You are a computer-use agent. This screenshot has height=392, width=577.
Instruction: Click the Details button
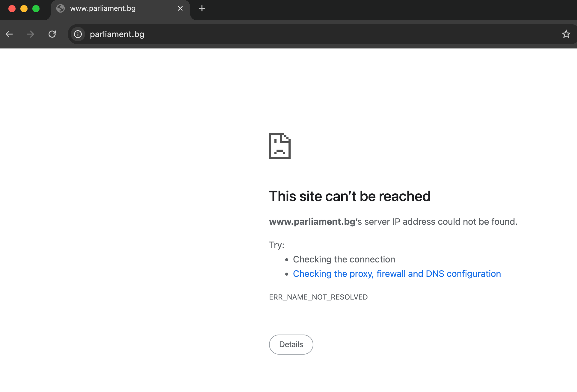[291, 344]
